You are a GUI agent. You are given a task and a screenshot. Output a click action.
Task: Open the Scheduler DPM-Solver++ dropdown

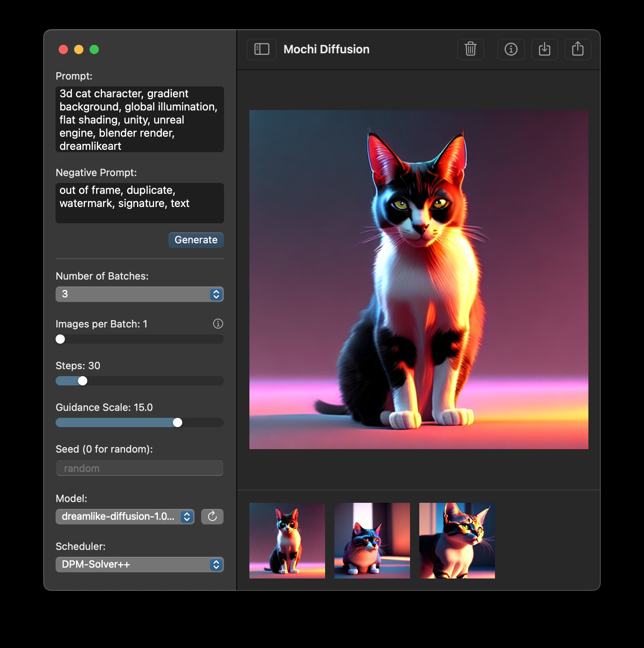140,564
